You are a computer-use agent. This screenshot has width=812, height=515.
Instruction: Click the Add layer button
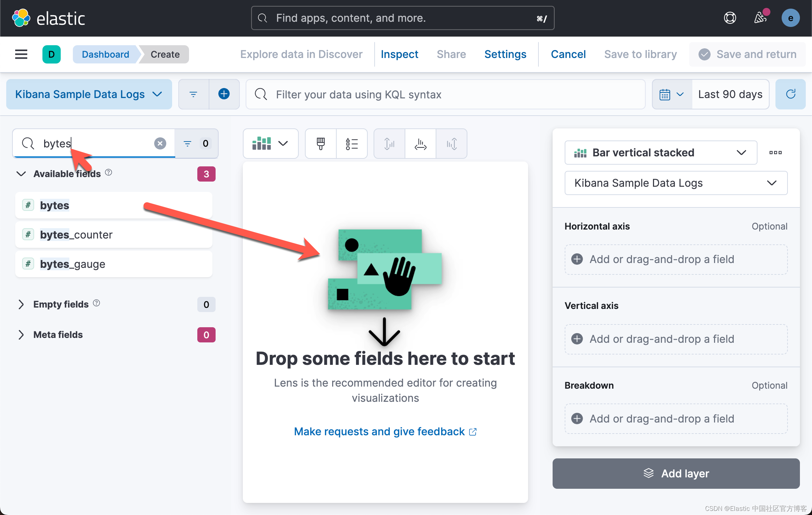[676, 474]
